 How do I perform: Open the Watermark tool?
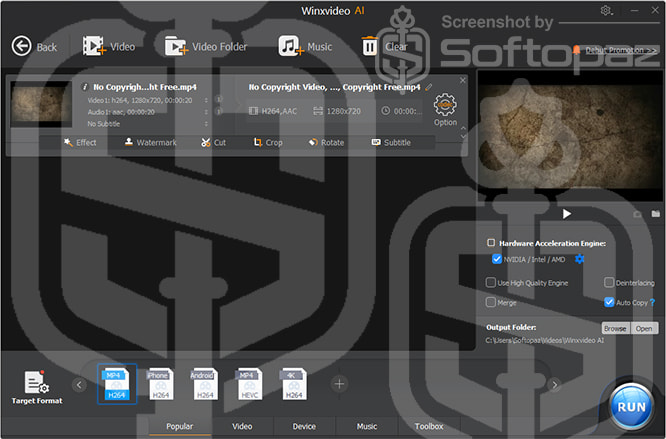[150, 143]
